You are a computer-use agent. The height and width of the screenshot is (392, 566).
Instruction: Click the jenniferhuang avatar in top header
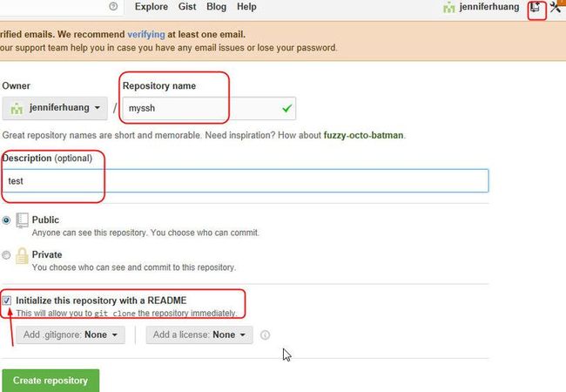click(448, 7)
